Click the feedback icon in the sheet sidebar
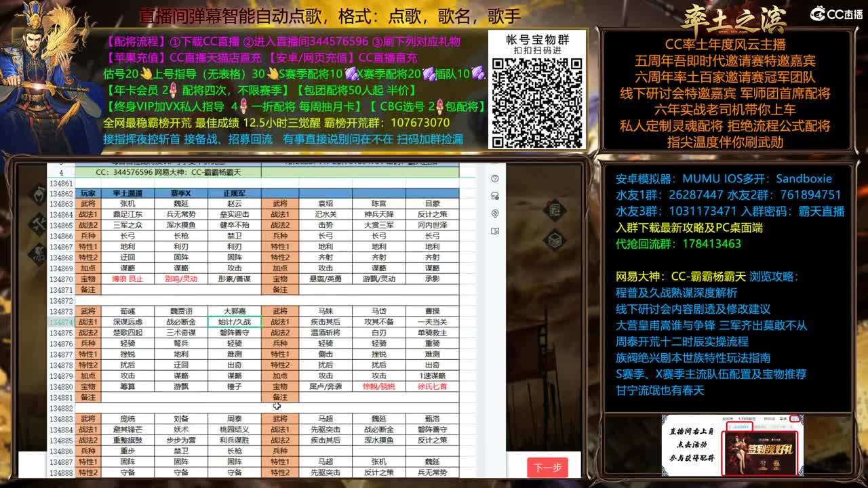Image resolution: width=868 pixels, height=488 pixels. point(496,195)
